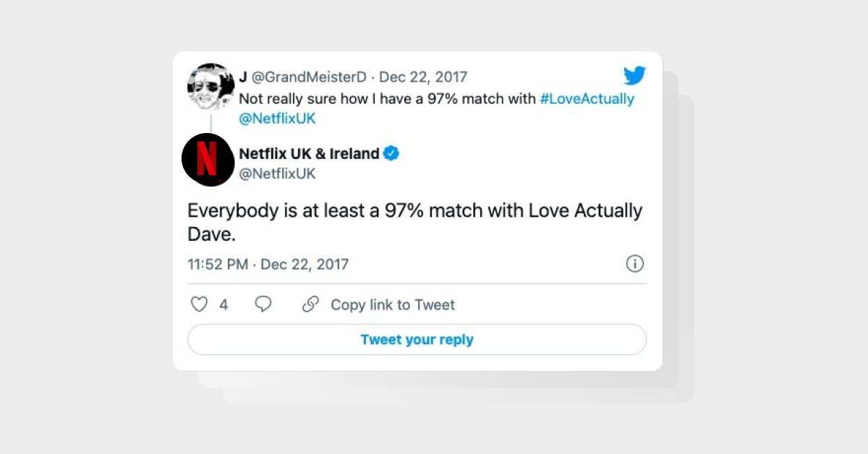Screen dimensions: 868x454
Task: Open the reply bubble icon
Action: tap(263, 304)
